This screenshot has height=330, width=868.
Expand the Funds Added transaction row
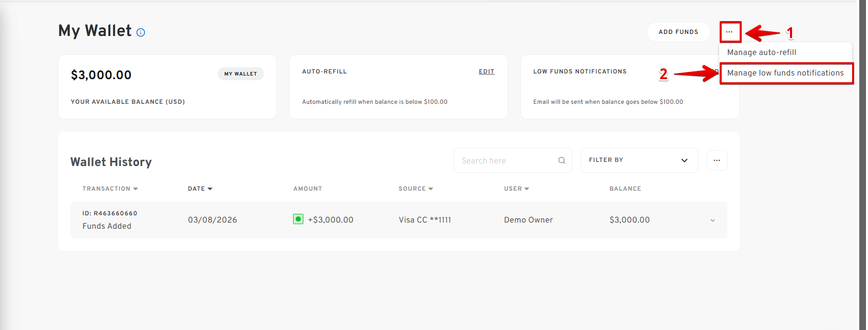pos(712,221)
